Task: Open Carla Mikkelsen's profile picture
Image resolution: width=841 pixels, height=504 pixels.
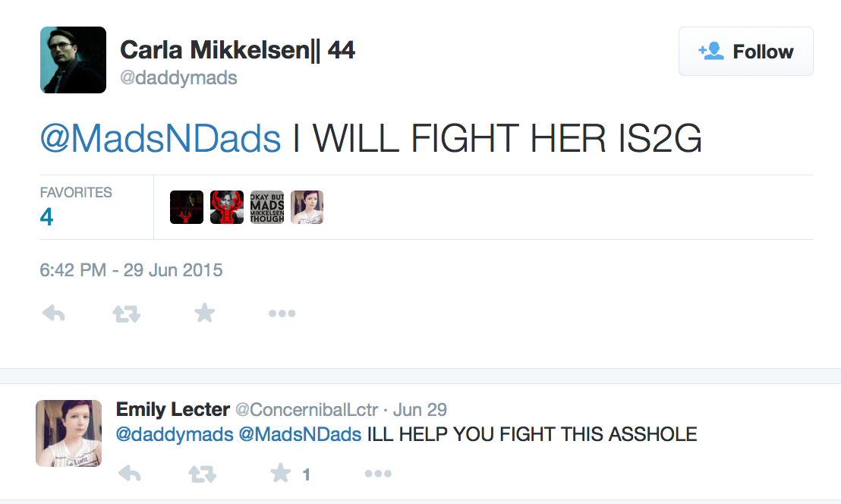Action: coord(73,60)
